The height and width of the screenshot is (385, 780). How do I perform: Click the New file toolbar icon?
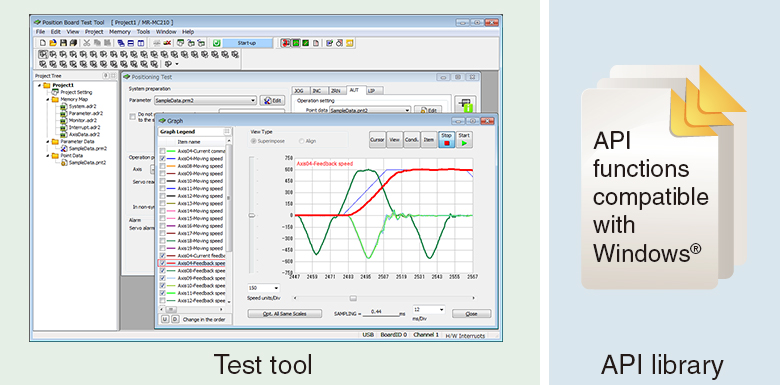[43, 43]
